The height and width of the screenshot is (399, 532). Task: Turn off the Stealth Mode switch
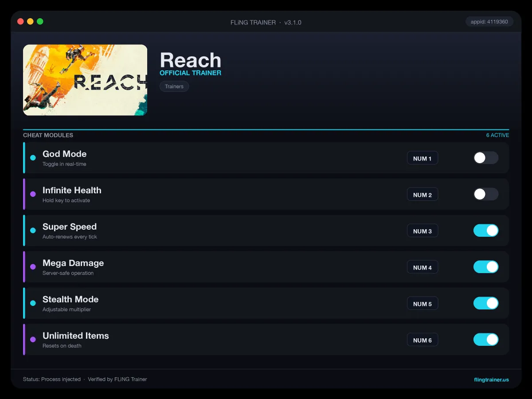coord(486,303)
